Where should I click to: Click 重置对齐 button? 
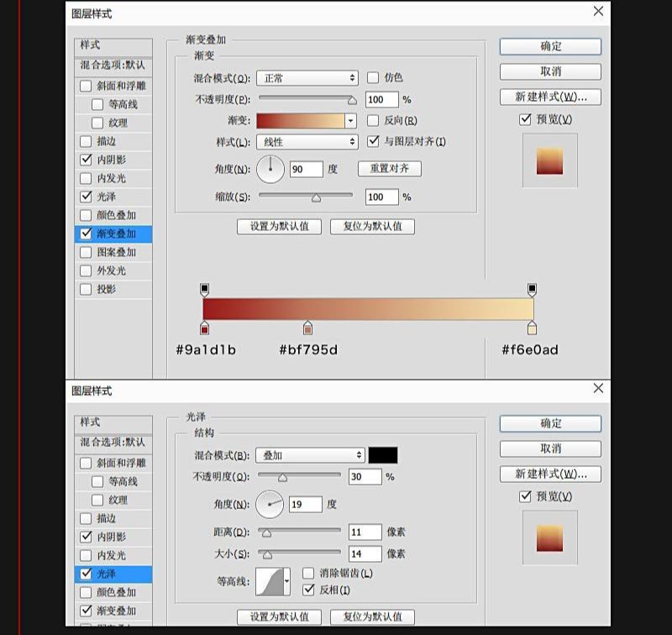[390, 169]
